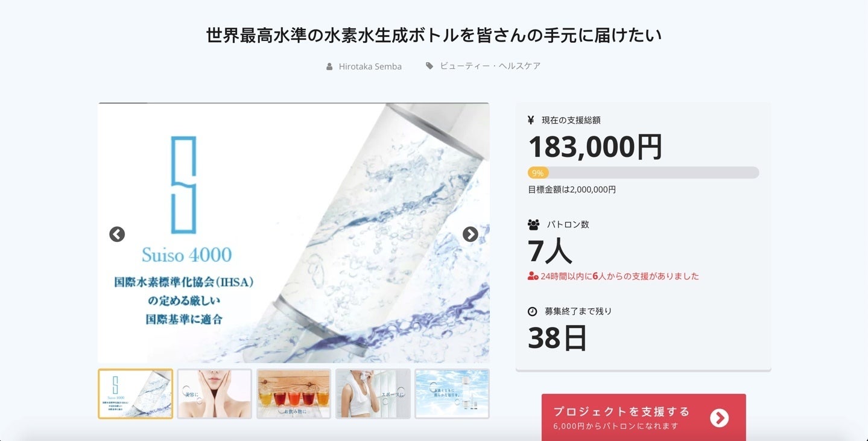Select the colorful drinks thumbnail

coord(294,394)
